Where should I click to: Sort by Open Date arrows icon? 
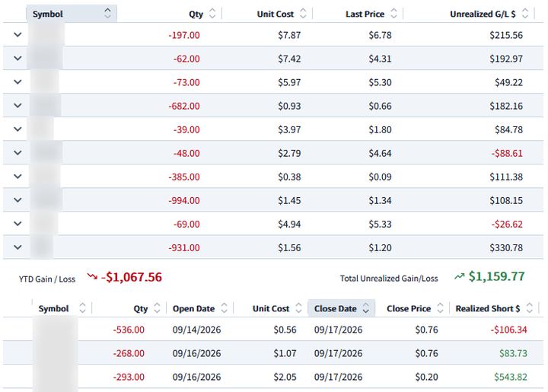[224, 308]
